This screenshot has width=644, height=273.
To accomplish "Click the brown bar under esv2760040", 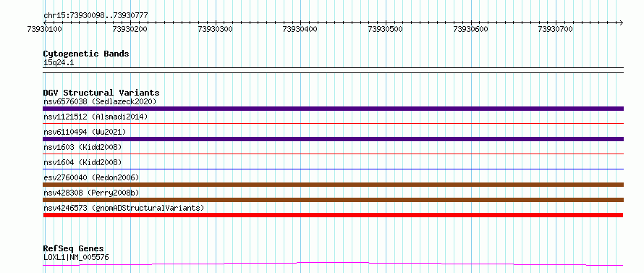I will [x=333, y=185].
